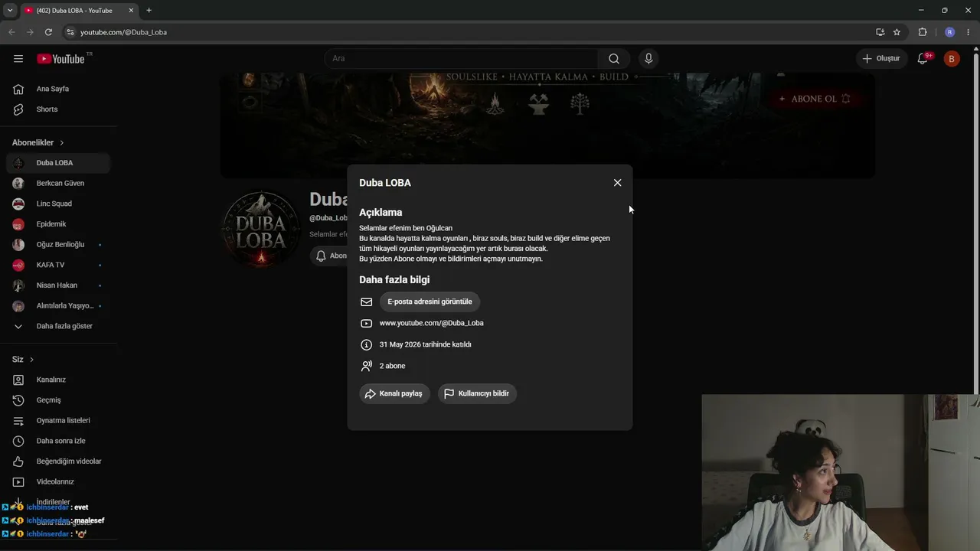
Task: Open the notifications bell
Action: coord(923,59)
